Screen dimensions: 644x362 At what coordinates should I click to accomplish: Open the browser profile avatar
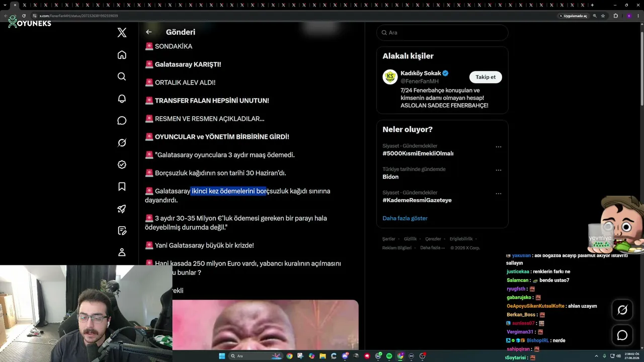click(x=629, y=16)
